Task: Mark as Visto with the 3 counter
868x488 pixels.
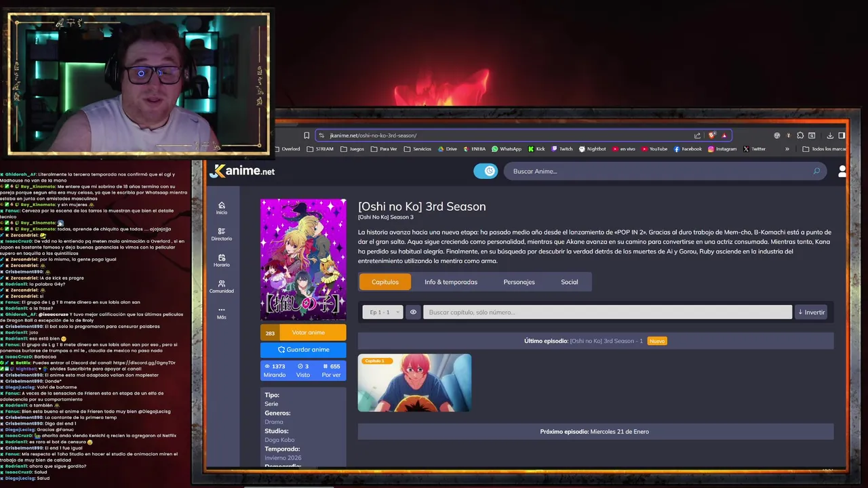Action: [303, 370]
